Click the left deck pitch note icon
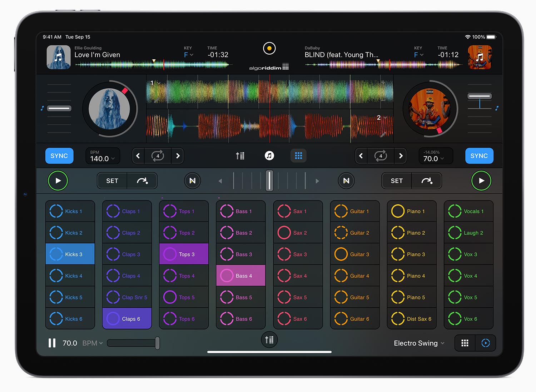This screenshot has width=536, height=392. 42,108
